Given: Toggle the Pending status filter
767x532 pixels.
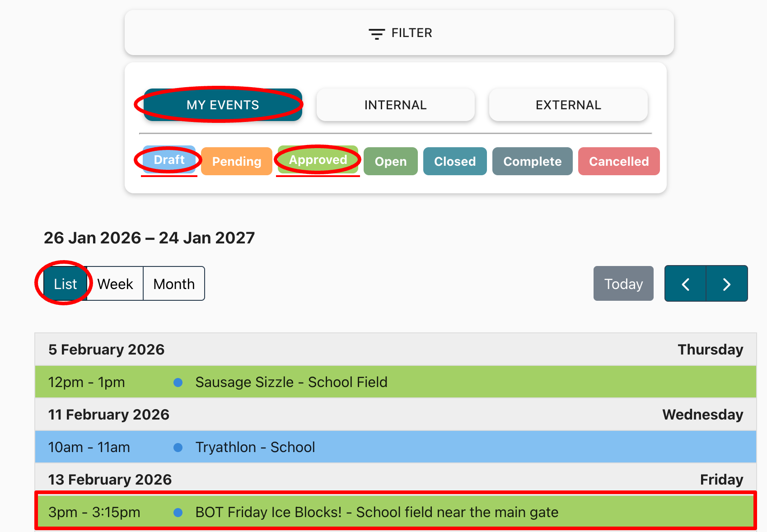Looking at the screenshot, I should click(237, 161).
